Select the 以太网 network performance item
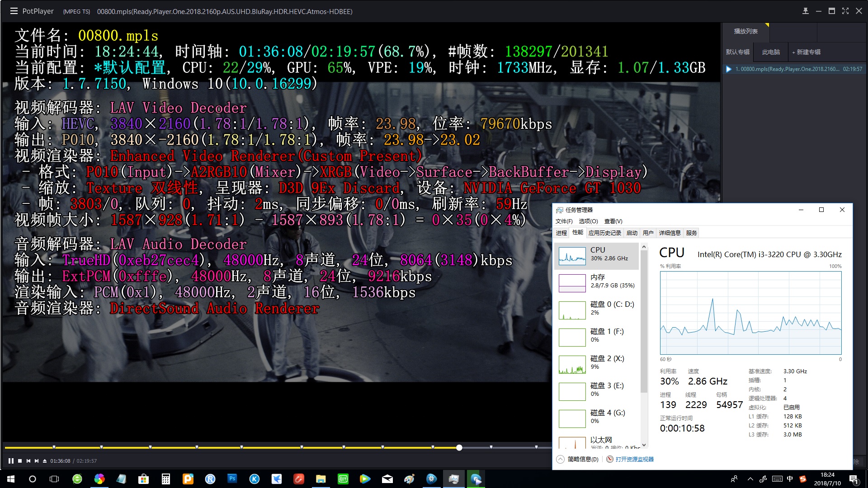 pos(597,441)
